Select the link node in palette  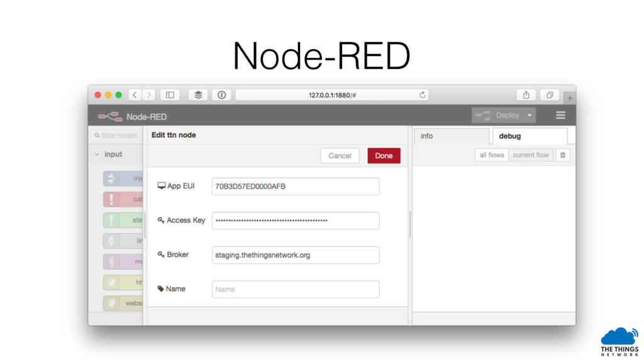click(x=123, y=241)
